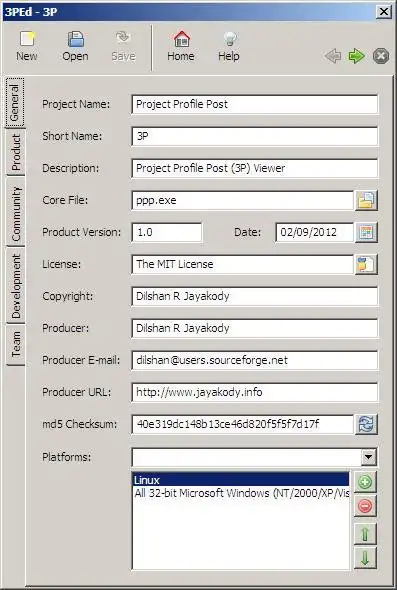This screenshot has height=590, width=397.
Task: Remove selected platform with red minus button
Action: pos(365,506)
